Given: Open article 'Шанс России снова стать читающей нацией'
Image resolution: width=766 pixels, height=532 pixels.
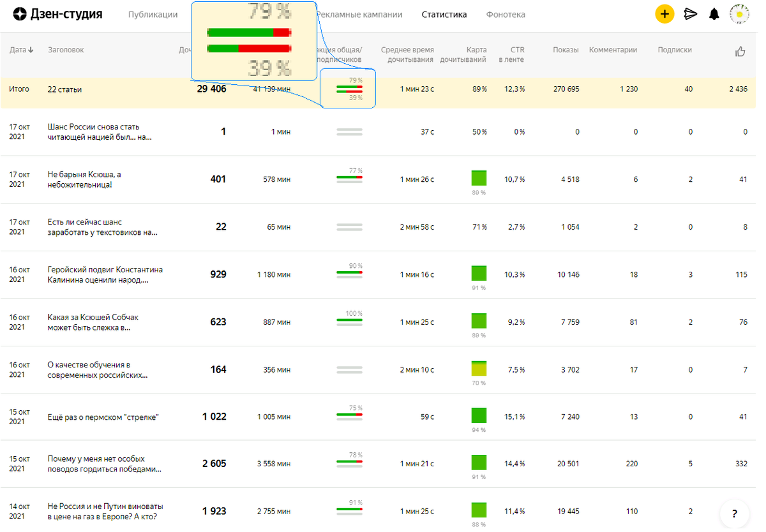Looking at the screenshot, I should [x=100, y=131].
